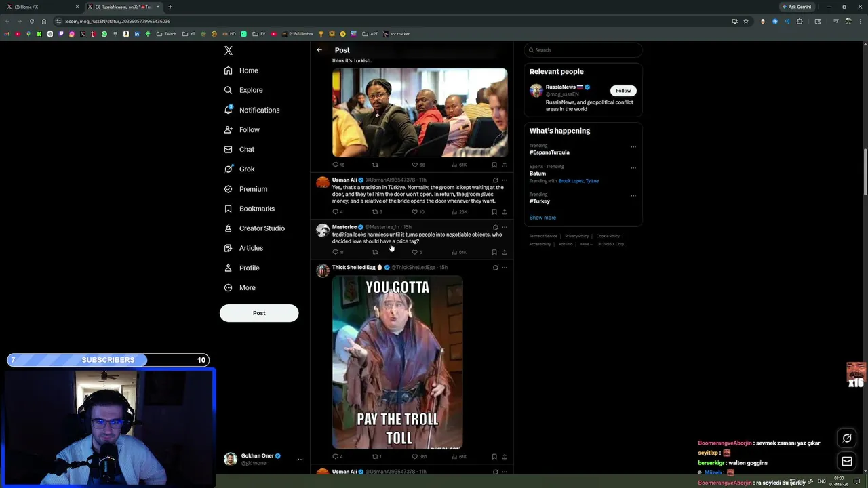The height and width of the screenshot is (488, 868).
Task: Repost Masteriee's reply
Action: pos(375,252)
